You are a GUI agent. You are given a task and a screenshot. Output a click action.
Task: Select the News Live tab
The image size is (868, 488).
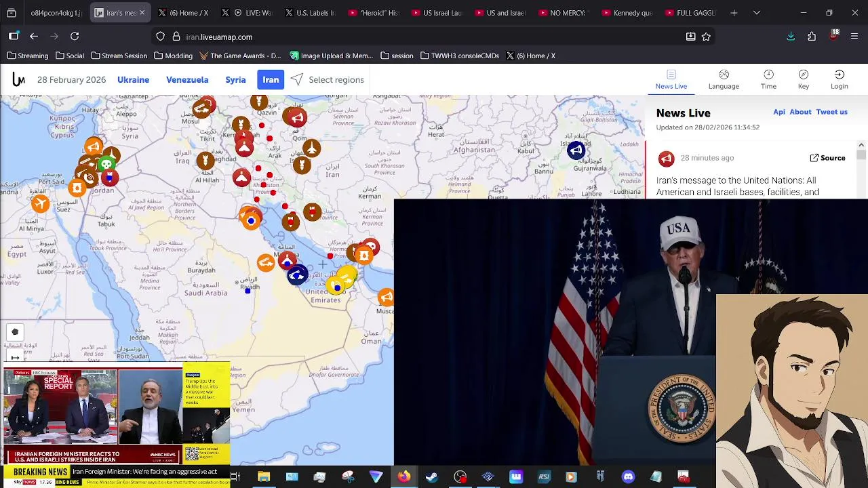pos(671,79)
